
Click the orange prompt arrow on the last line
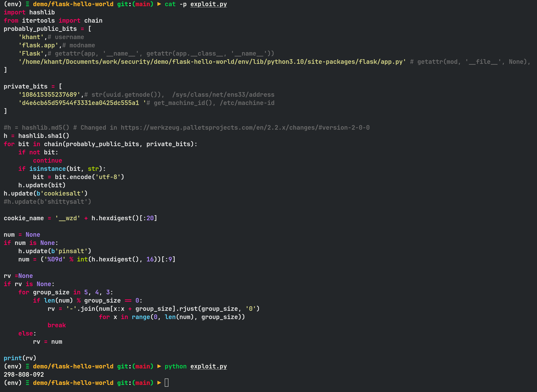tap(159, 383)
